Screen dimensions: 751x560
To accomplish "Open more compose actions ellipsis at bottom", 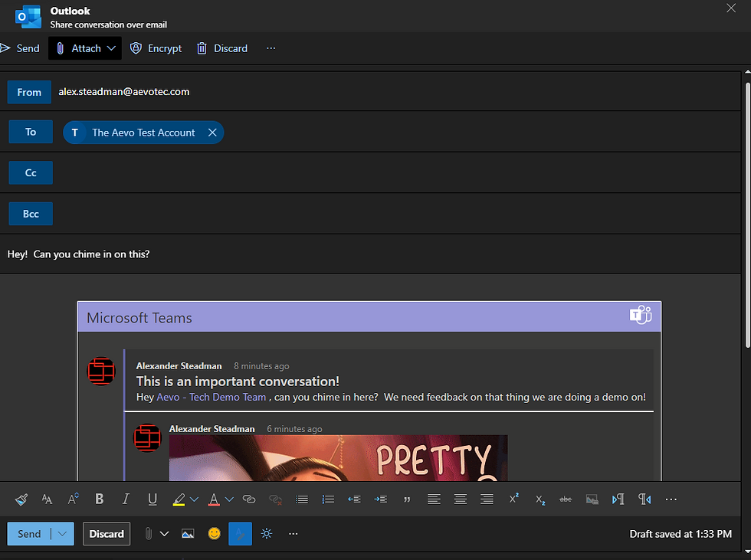I will 293,534.
